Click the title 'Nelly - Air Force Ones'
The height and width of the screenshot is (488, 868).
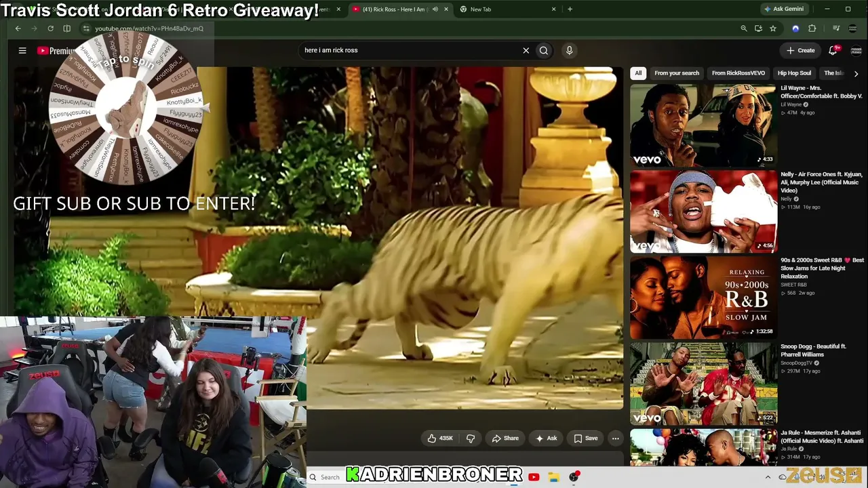tap(821, 182)
